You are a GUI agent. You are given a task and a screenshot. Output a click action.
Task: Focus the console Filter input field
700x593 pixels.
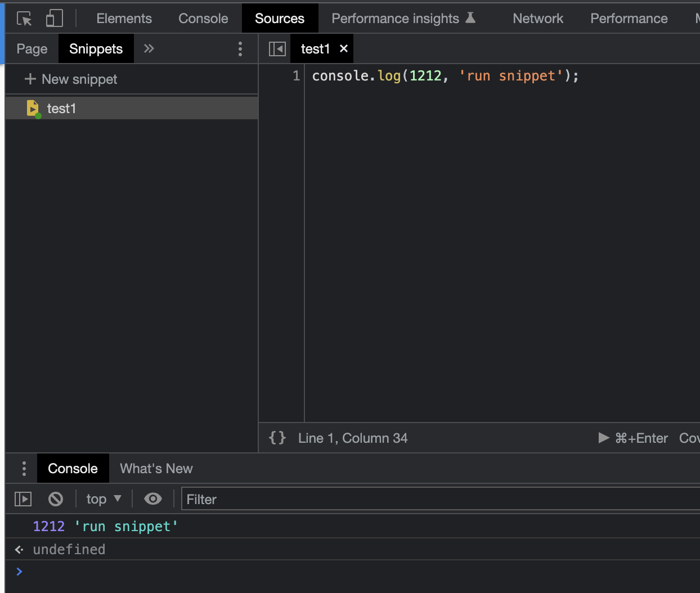tap(439, 499)
